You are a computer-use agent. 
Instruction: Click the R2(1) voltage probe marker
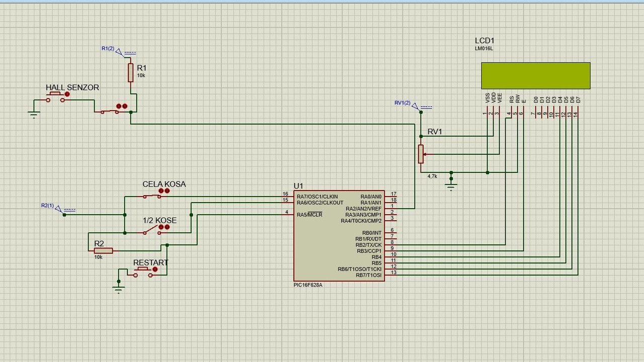click(58, 208)
